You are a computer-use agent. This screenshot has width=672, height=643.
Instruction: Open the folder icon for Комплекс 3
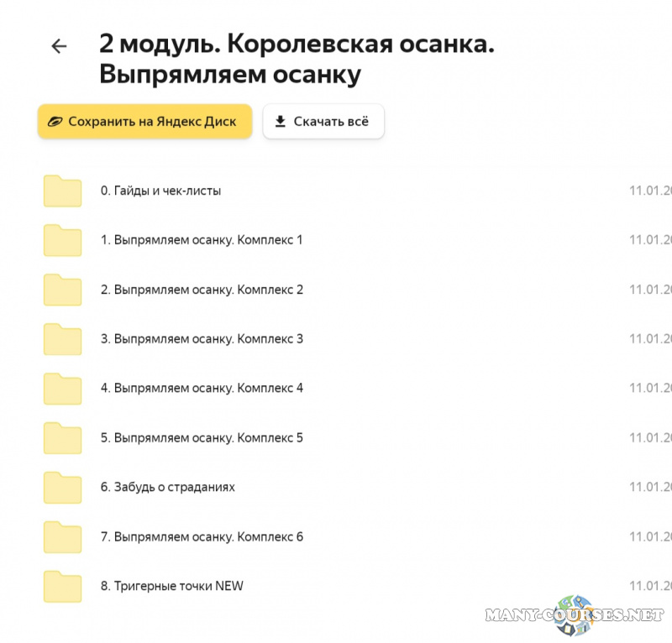point(61,339)
